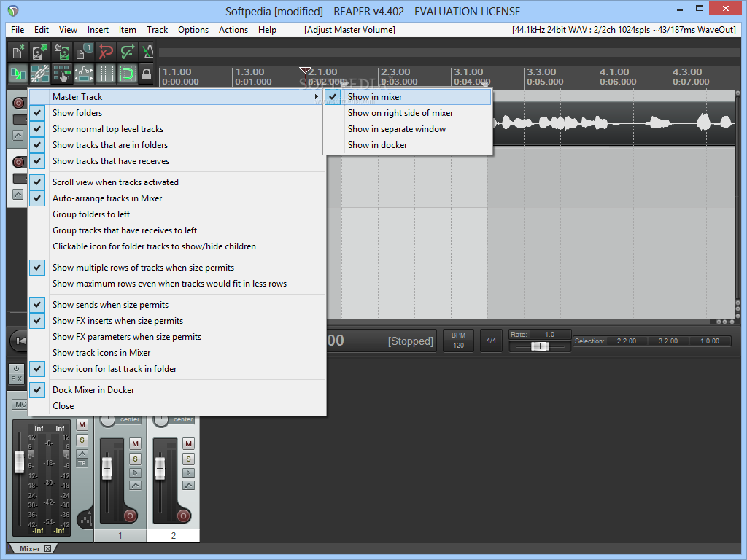Select Show in docker
The width and height of the screenshot is (747, 560).
tap(408, 145)
